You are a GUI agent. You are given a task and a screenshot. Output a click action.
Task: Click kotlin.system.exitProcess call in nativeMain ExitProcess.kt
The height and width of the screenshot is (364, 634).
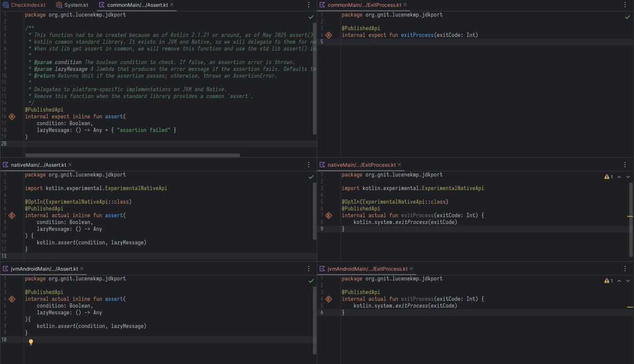(x=405, y=222)
